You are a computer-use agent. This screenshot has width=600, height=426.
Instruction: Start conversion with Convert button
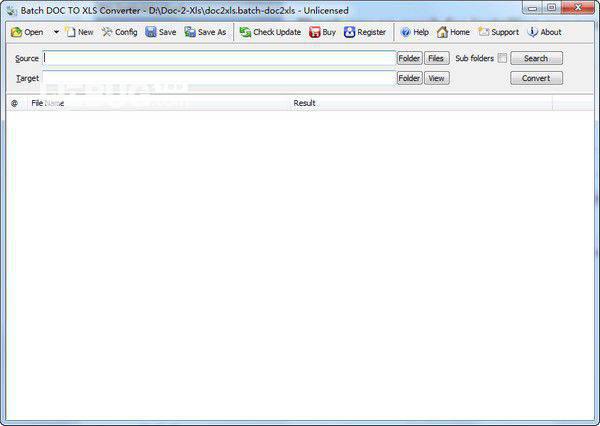click(536, 78)
